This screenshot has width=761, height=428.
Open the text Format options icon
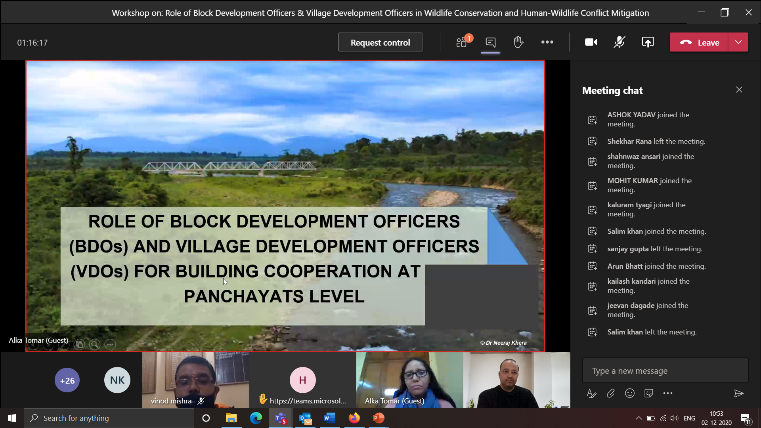point(592,394)
